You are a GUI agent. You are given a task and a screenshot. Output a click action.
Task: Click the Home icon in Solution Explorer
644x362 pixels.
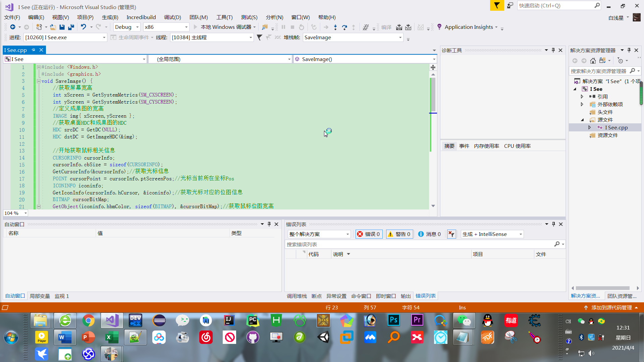pyautogui.click(x=593, y=61)
